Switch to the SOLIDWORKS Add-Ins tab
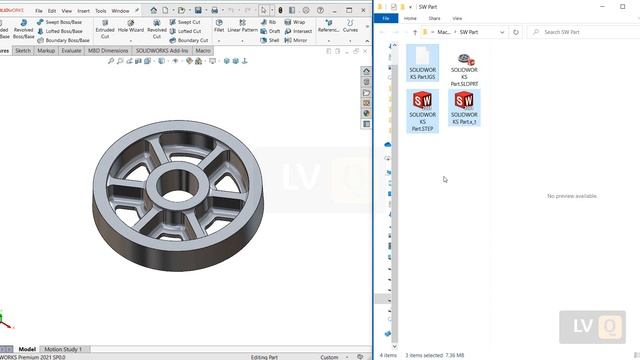Screen dimensions: 640x360 pos(162,51)
